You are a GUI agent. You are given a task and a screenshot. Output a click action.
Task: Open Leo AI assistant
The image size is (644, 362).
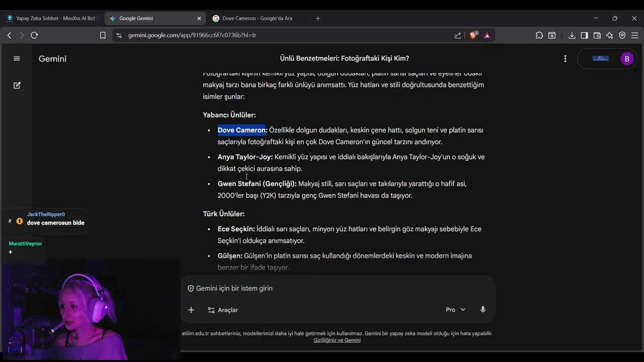click(609, 35)
